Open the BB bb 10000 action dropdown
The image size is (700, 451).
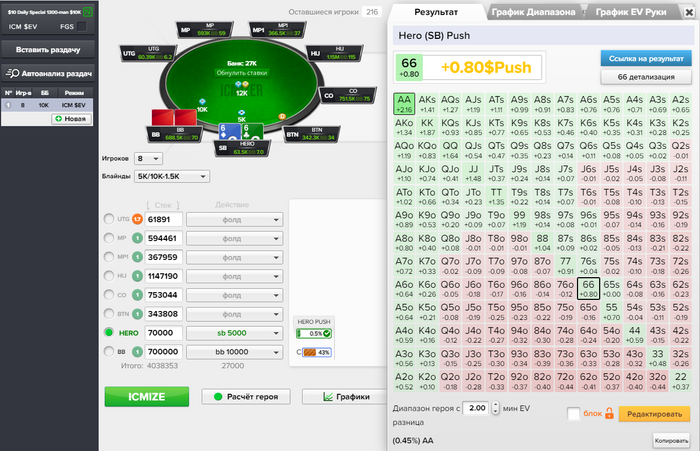[235, 352]
